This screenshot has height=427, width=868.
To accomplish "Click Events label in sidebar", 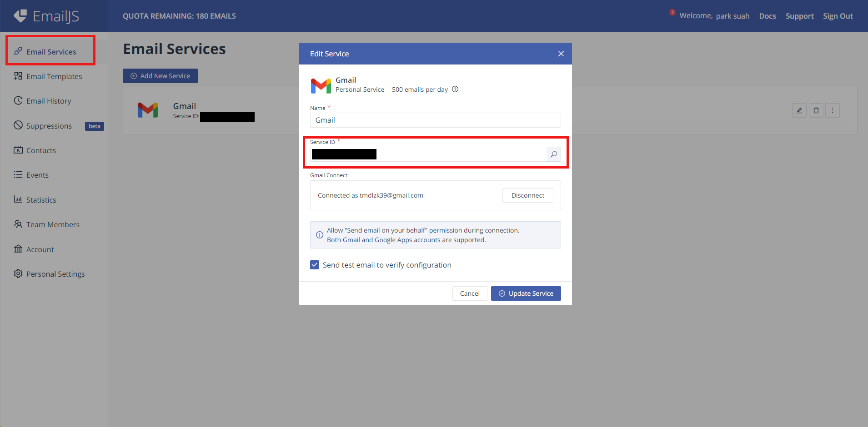I will point(37,175).
